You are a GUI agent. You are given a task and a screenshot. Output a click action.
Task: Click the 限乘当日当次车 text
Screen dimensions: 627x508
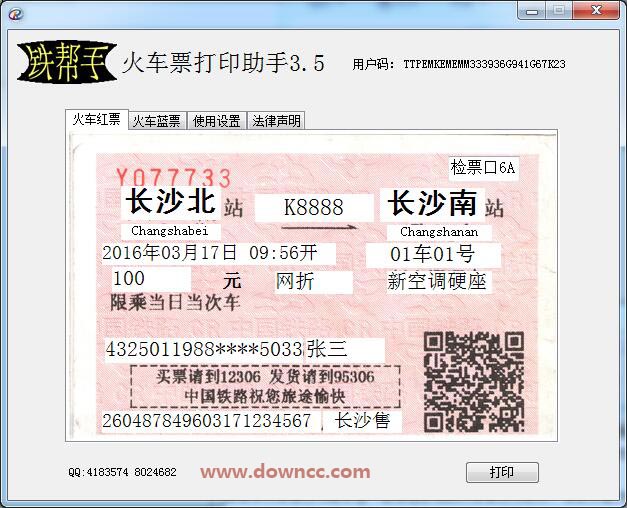coord(175,303)
